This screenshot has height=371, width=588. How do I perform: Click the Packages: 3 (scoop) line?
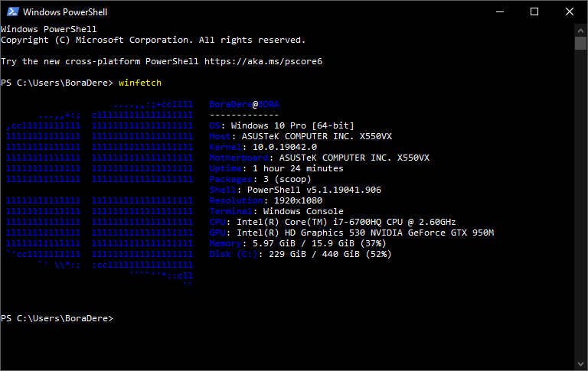point(260,179)
